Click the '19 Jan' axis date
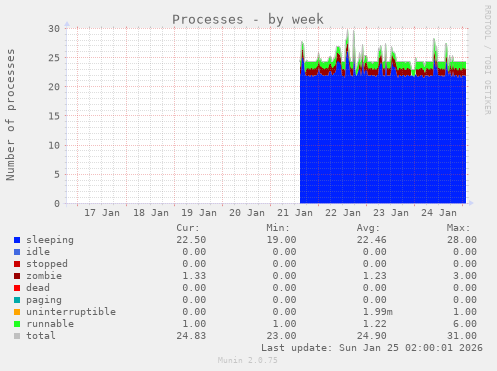 (199, 213)
